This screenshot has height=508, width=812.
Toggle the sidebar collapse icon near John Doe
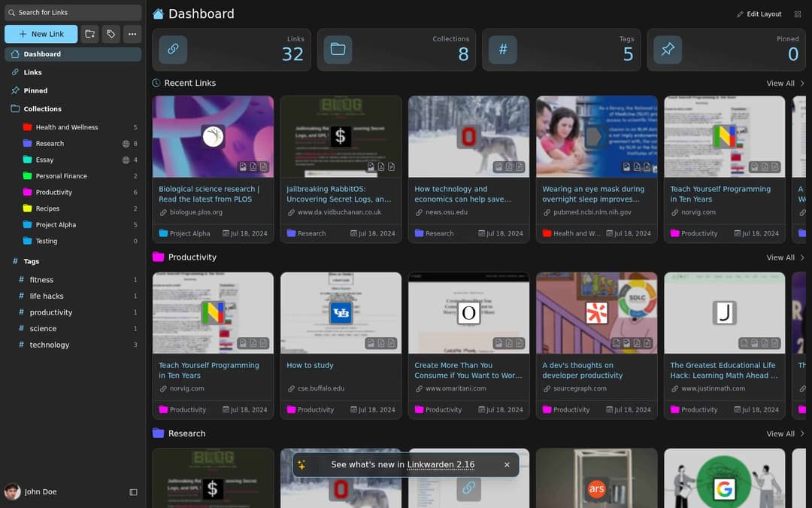point(133,492)
